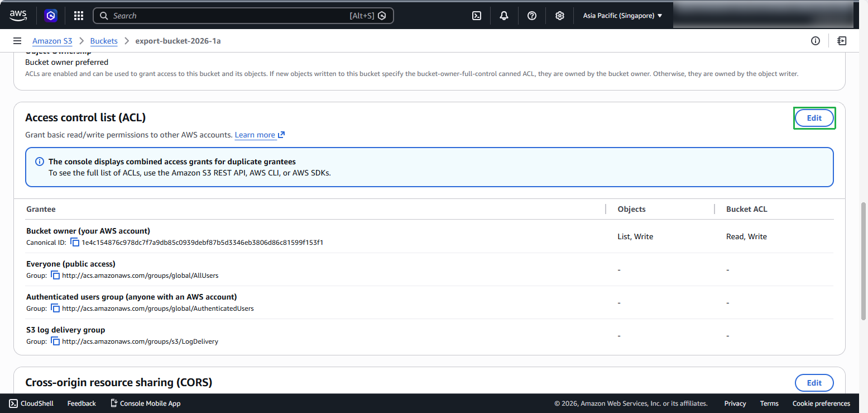Click the 'Access control list (ACL)' heading
The image size is (868, 413).
tap(85, 117)
